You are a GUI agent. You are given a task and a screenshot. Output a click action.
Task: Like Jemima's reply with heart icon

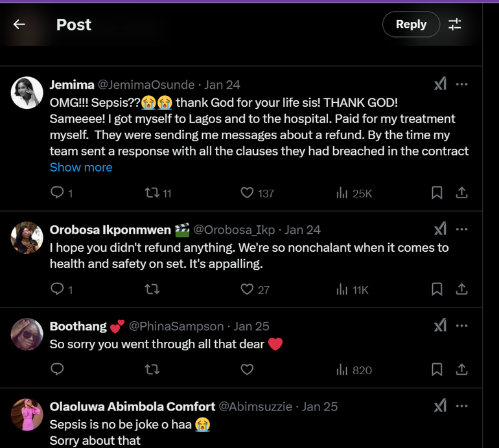pyautogui.click(x=247, y=193)
